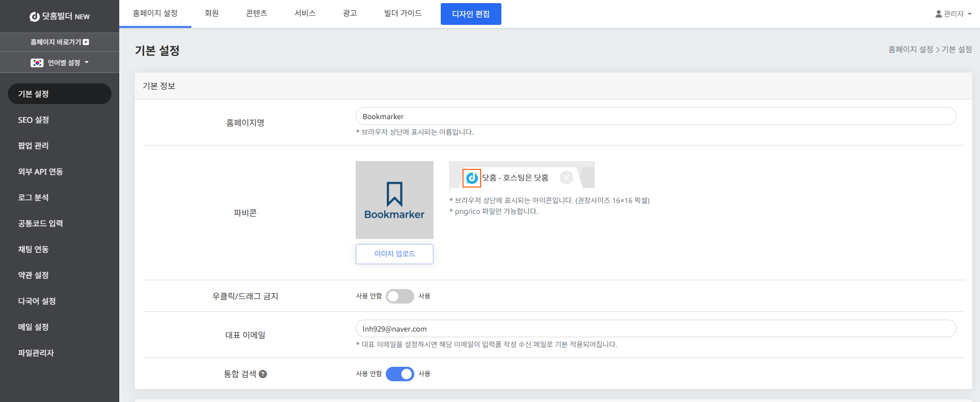Click the 통합 검색 help question icon
980x402 pixels.
(263, 374)
